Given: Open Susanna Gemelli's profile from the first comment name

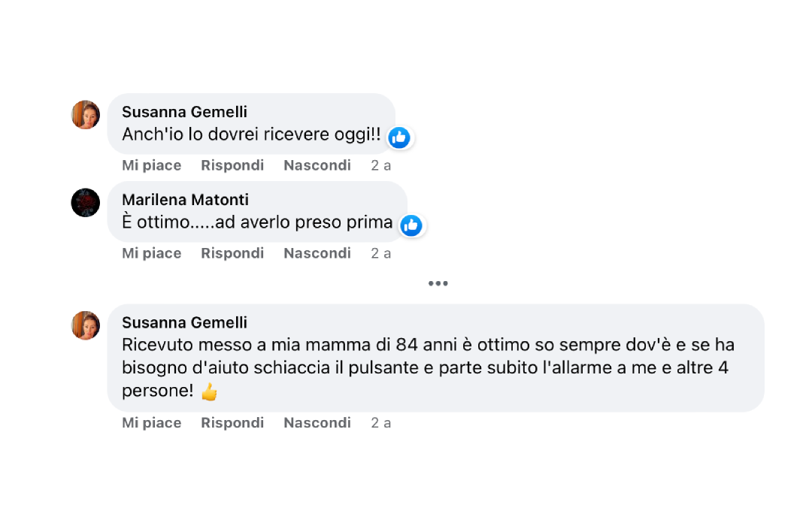Looking at the screenshot, I should pyautogui.click(x=184, y=112).
